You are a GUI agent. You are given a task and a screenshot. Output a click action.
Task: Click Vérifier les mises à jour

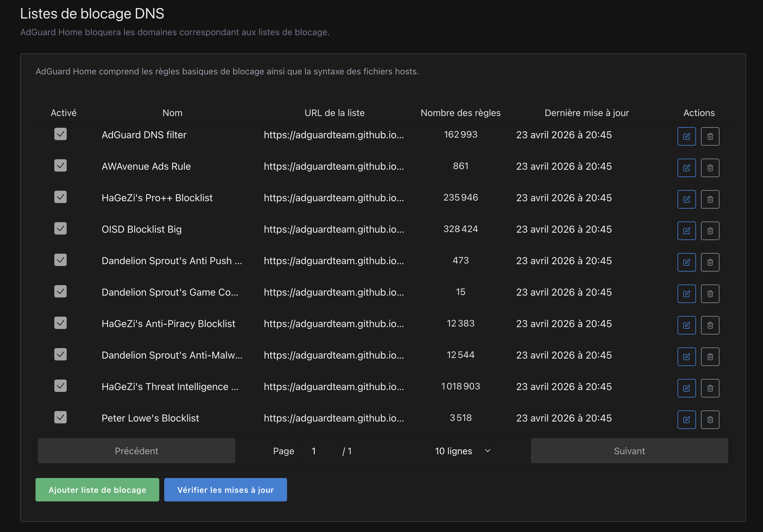click(226, 490)
